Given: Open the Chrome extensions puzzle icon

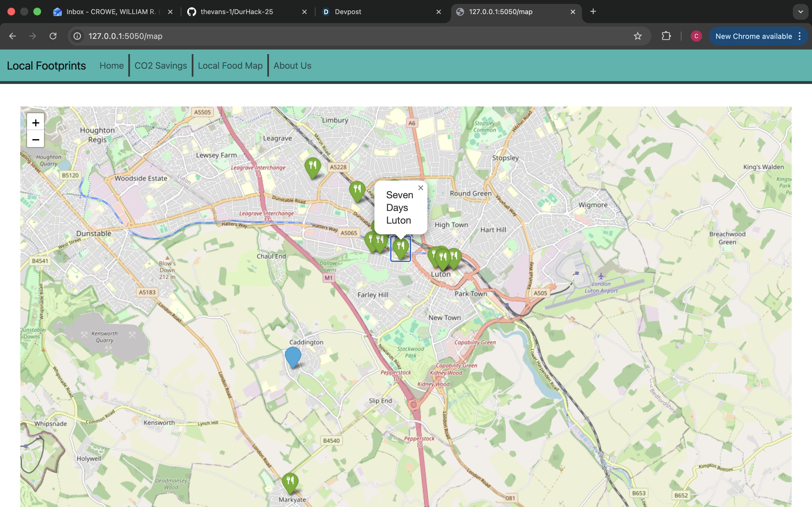Looking at the screenshot, I should 666,36.
